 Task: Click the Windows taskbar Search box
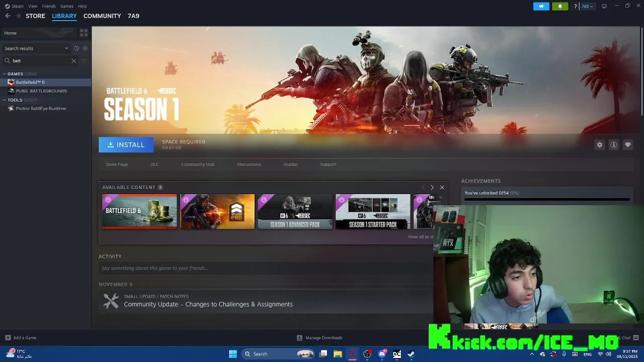coord(278,354)
